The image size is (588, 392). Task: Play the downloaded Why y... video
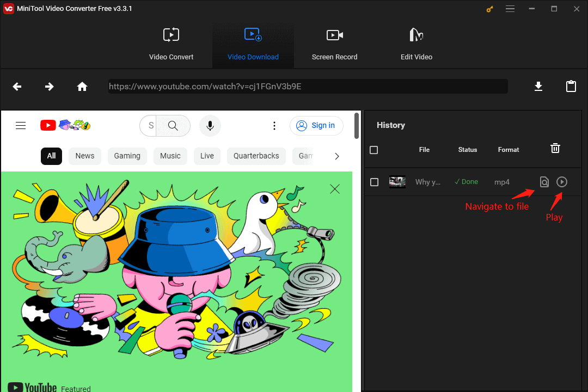[x=562, y=182]
